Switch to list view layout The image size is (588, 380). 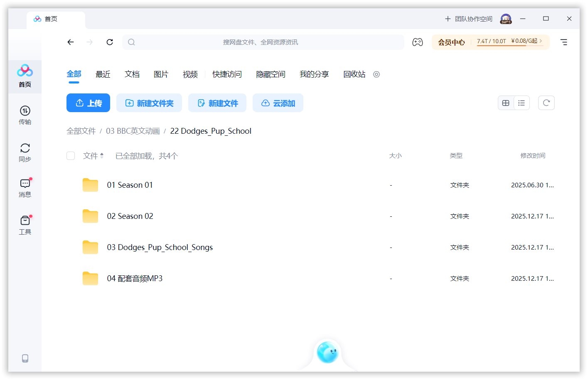click(x=522, y=103)
